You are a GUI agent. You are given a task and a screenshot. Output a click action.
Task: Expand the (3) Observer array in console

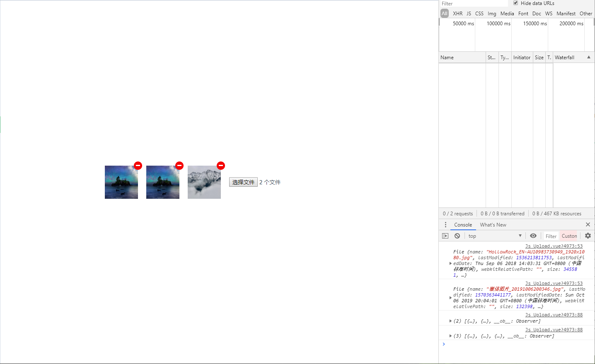coord(451,335)
